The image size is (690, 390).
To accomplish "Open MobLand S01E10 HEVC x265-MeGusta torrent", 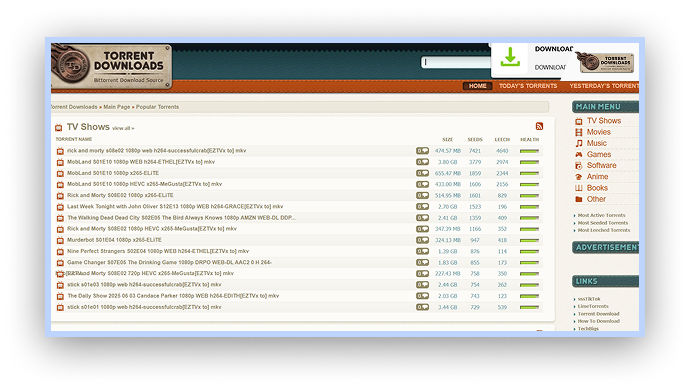I will [144, 184].
